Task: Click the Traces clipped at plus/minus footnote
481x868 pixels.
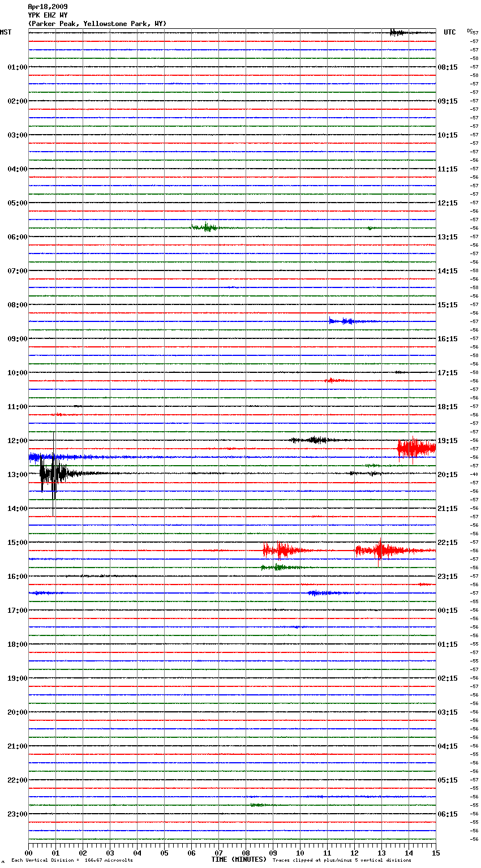Action: pos(342,861)
